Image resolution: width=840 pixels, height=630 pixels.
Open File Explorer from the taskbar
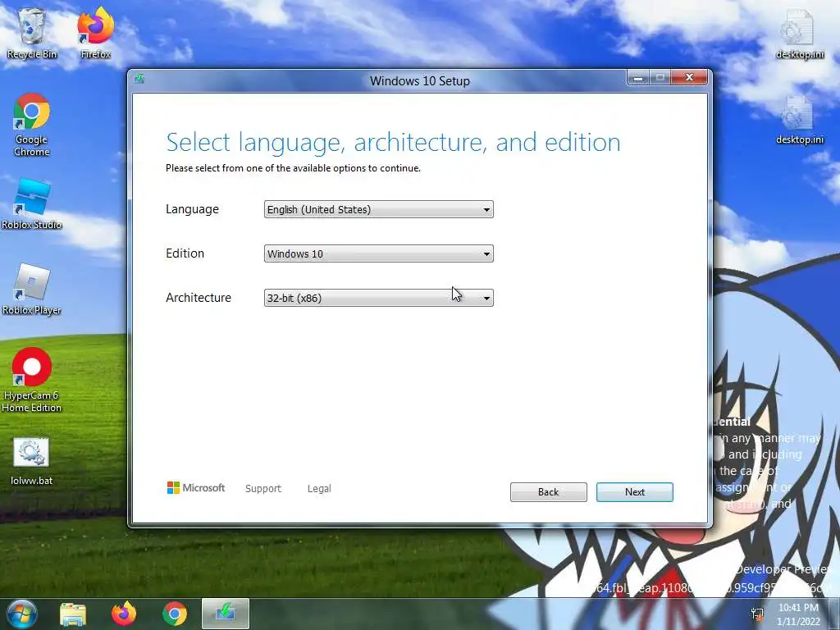pos(73,614)
